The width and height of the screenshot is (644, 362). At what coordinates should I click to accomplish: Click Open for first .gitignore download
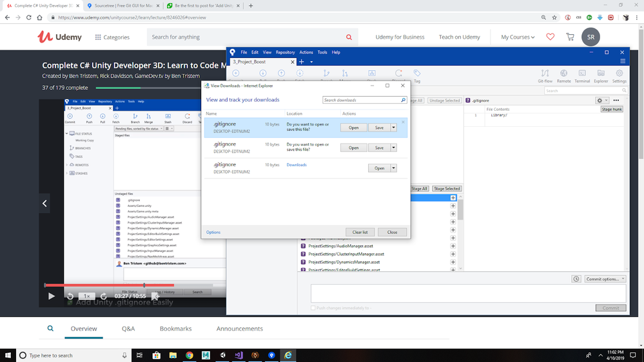[354, 128]
